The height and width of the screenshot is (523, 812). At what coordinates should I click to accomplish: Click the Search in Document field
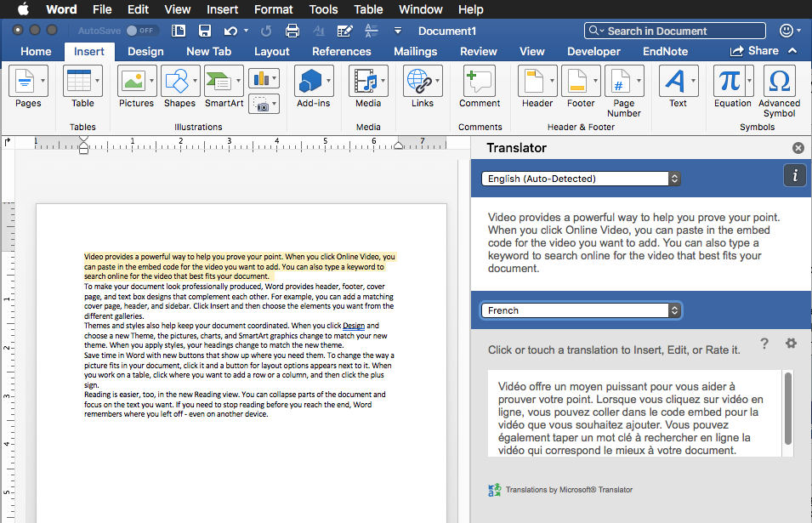pos(675,31)
